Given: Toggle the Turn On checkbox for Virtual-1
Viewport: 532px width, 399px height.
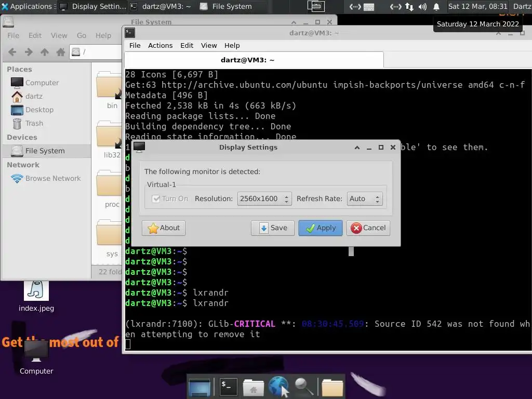Looking at the screenshot, I should coord(156,198).
